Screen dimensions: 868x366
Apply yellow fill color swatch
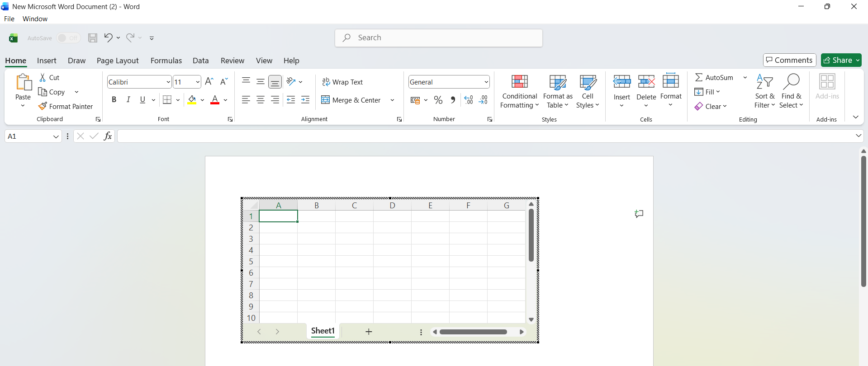click(x=192, y=100)
